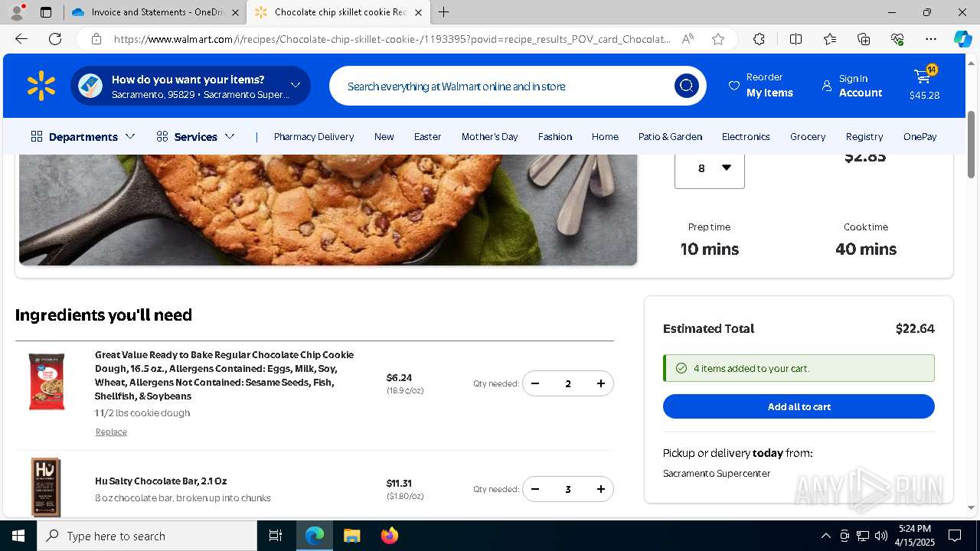Increase Hu Salty Chocolate Bar quantity
Viewport: 980px width, 551px height.
[x=601, y=489]
